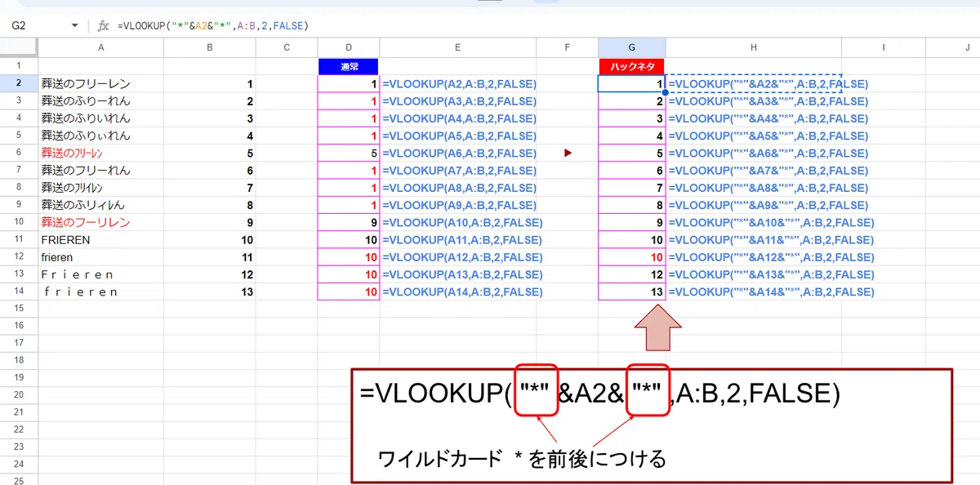
Task: Select full-width Ｆｒｉｅｒｅｎ cell in row 13
Action: point(100,274)
